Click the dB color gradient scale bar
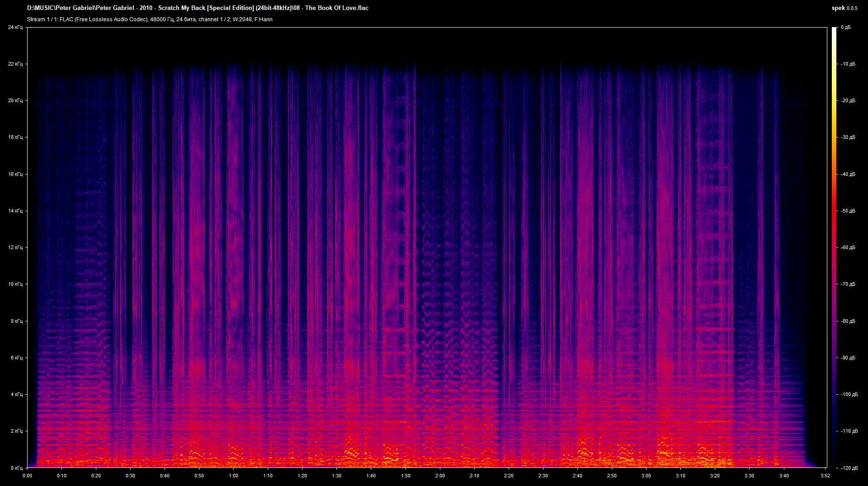Viewport: 868px width, 486px height. [835, 248]
